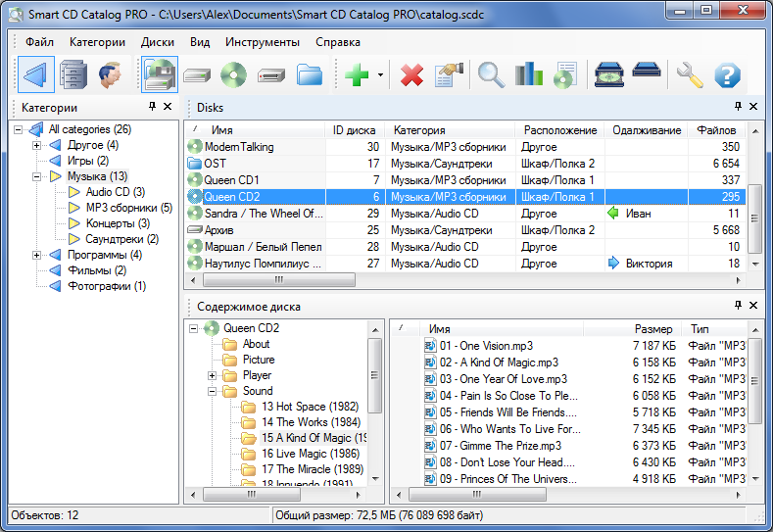Select the Фильмы (2) category
The image size is (773, 532).
pos(97,270)
